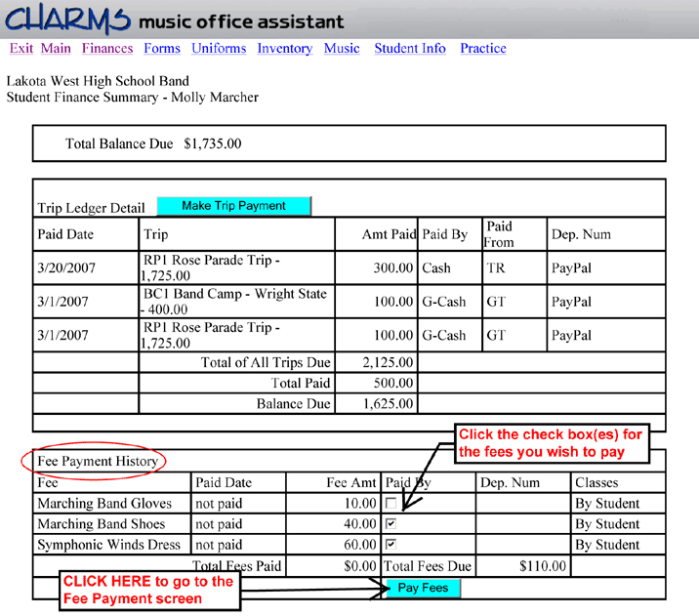The image size is (699, 616).
Task: Click the Pay Fees button
Action: [x=423, y=588]
